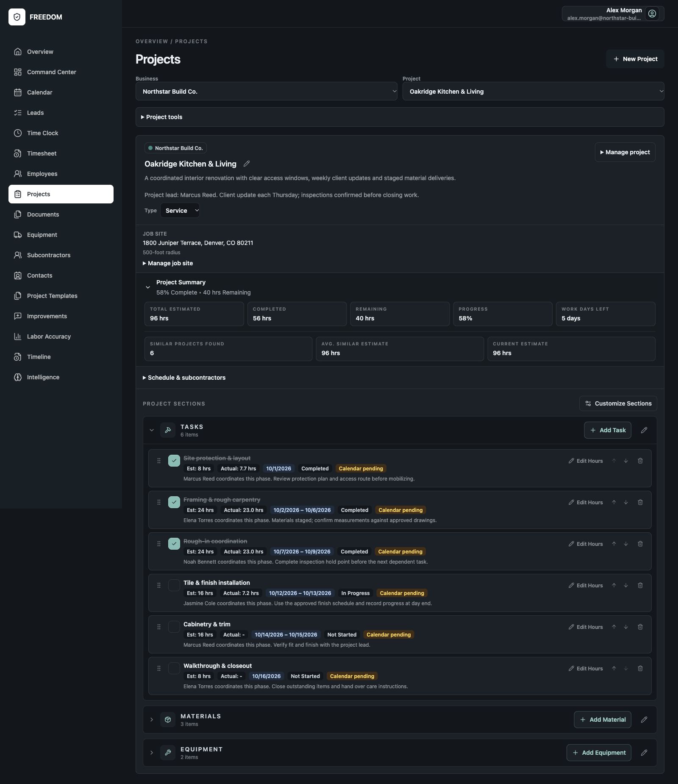The image size is (678, 784).
Task: Delete the Site protection & layout task
Action: pyautogui.click(x=640, y=461)
